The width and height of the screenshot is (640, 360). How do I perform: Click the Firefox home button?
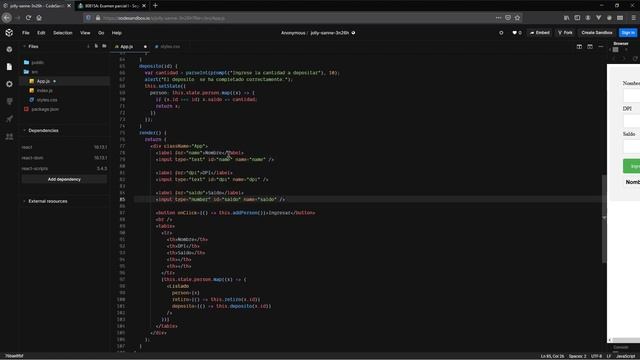click(x=39, y=18)
